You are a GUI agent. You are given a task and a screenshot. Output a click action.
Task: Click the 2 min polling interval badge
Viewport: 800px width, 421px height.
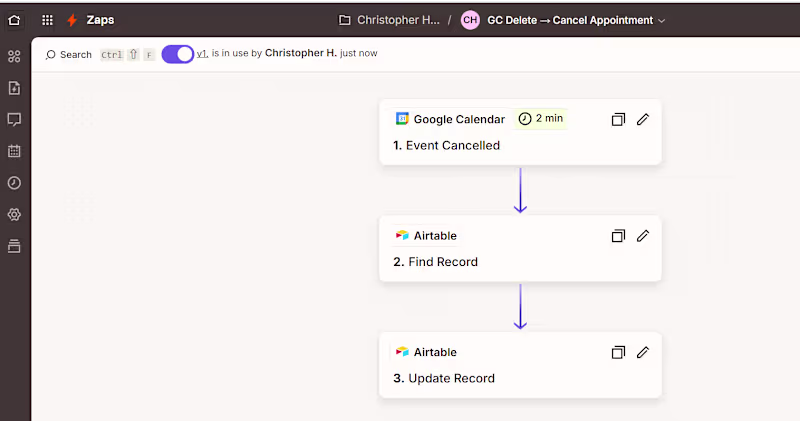pyautogui.click(x=540, y=119)
